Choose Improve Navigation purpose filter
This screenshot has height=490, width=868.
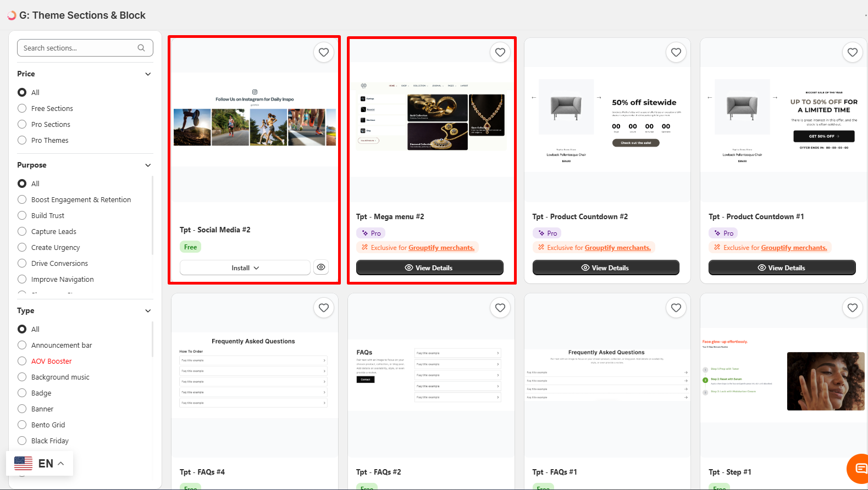[22, 279]
